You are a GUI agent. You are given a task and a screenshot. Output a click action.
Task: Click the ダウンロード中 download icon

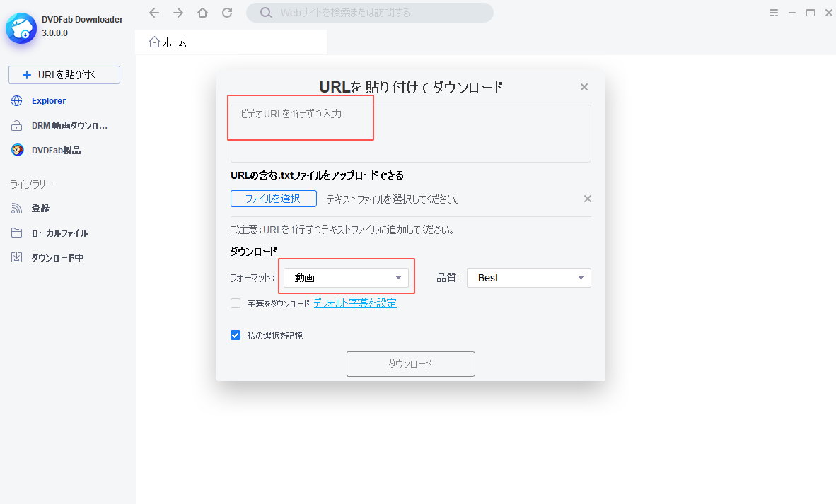(x=16, y=257)
